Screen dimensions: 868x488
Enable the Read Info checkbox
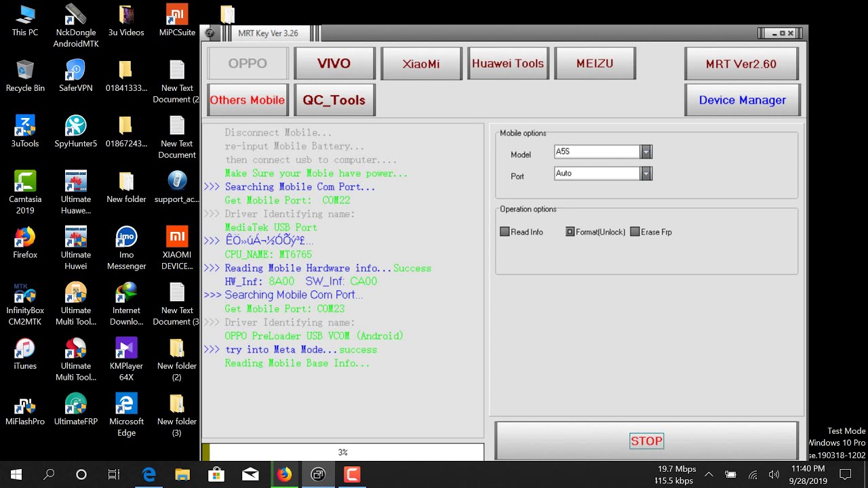tap(505, 232)
